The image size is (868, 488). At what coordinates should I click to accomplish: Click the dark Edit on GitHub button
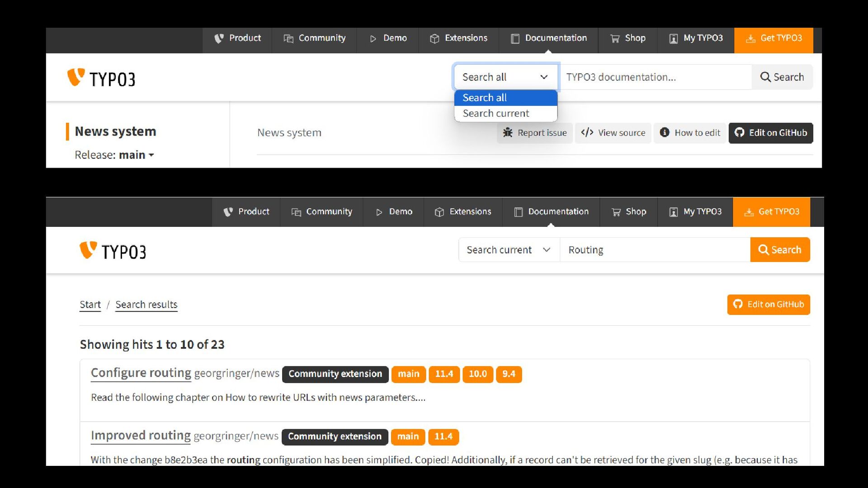tap(771, 133)
